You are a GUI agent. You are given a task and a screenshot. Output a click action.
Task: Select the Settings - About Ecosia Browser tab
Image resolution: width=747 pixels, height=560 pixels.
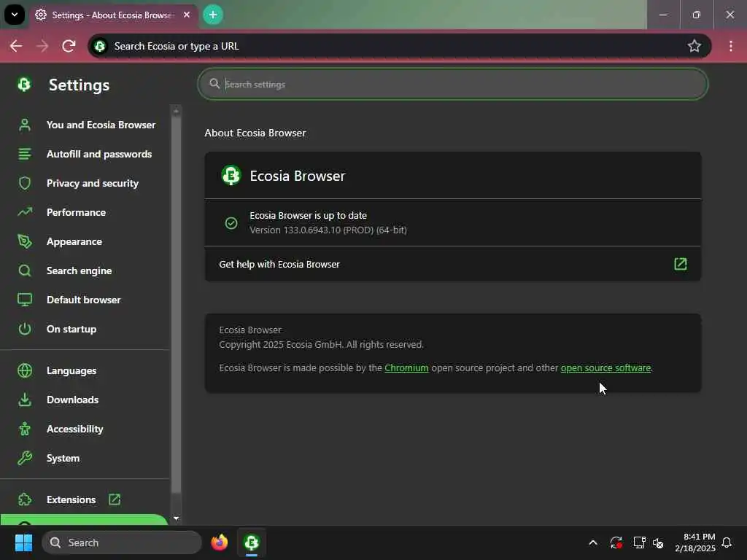pos(112,15)
